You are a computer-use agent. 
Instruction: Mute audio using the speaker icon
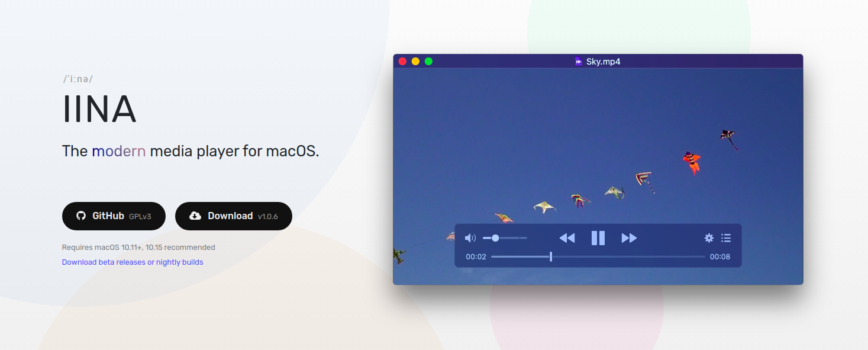pyautogui.click(x=470, y=237)
